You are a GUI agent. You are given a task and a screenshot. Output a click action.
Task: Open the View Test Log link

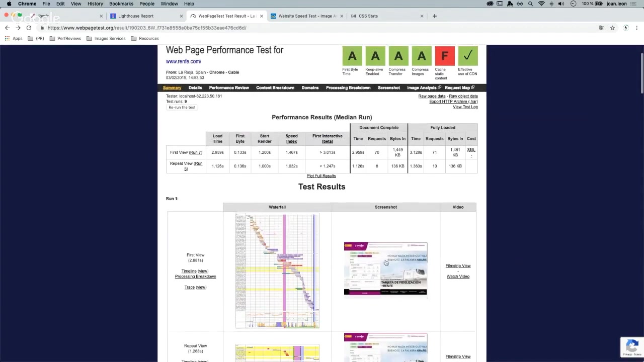pyautogui.click(x=465, y=107)
